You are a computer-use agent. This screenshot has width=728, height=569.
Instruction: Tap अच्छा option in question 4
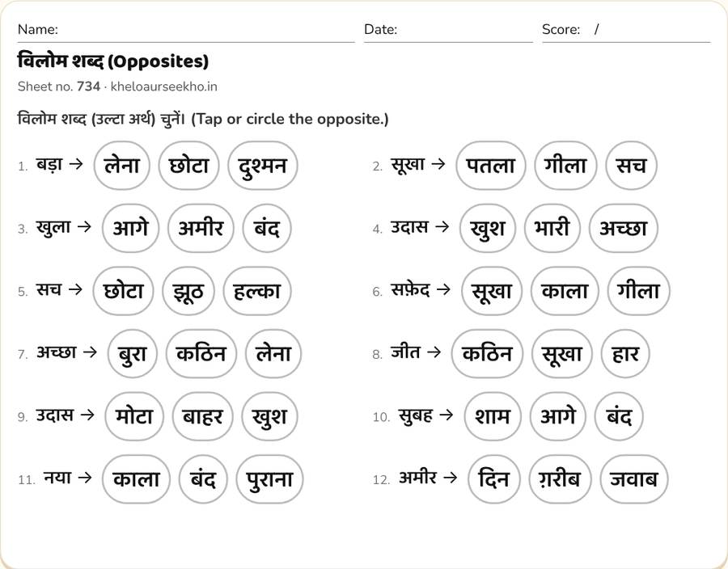(x=624, y=228)
